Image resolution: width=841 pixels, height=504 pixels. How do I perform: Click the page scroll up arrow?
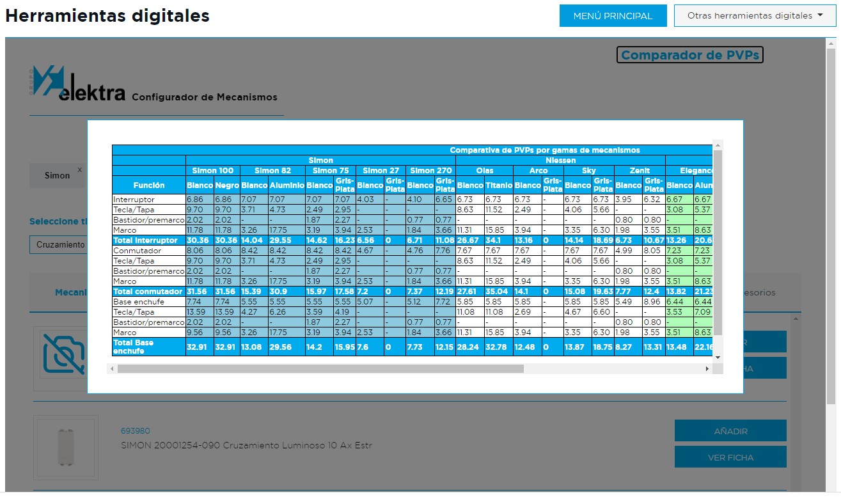click(831, 43)
